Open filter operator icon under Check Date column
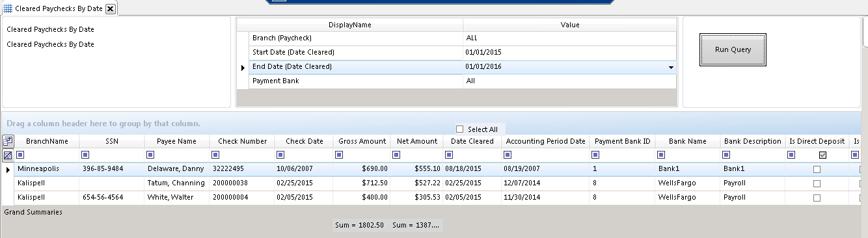The height and width of the screenshot is (238, 868). [280, 155]
